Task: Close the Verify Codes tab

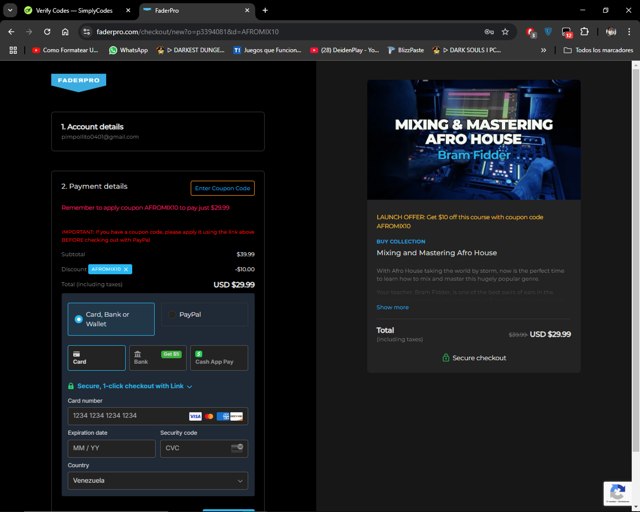Action: point(128,11)
